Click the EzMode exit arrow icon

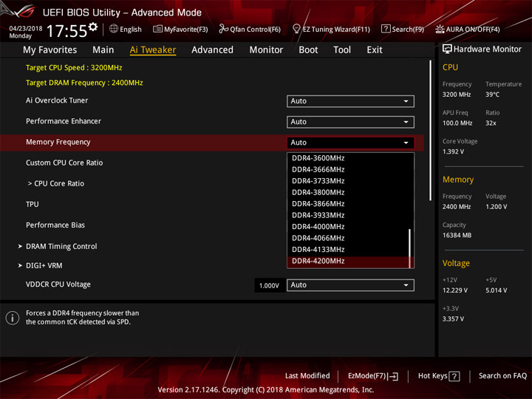pos(393,376)
